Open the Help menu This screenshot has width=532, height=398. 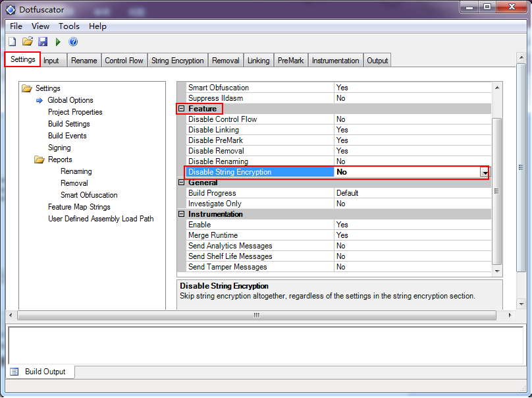pos(97,26)
